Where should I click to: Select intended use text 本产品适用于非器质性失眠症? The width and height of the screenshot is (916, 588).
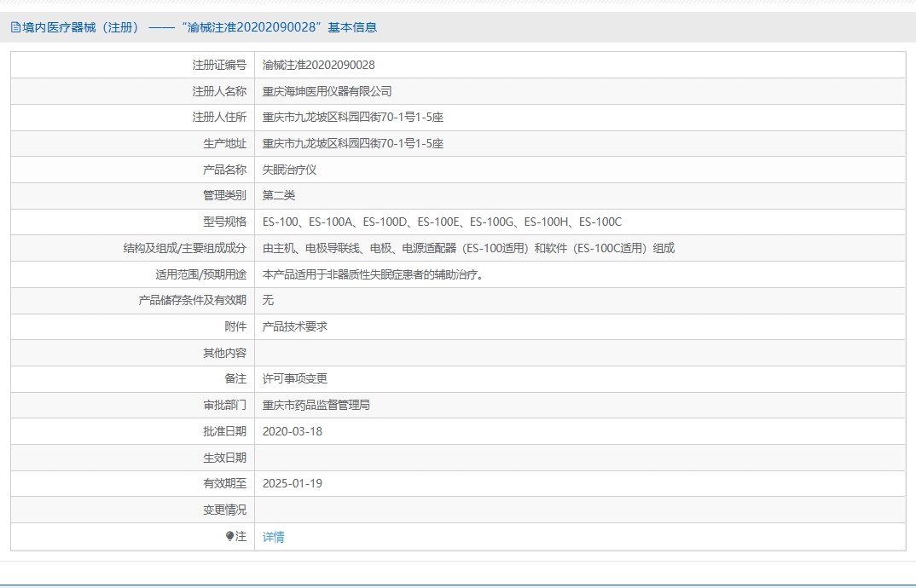pyautogui.click(x=374, y=274)
